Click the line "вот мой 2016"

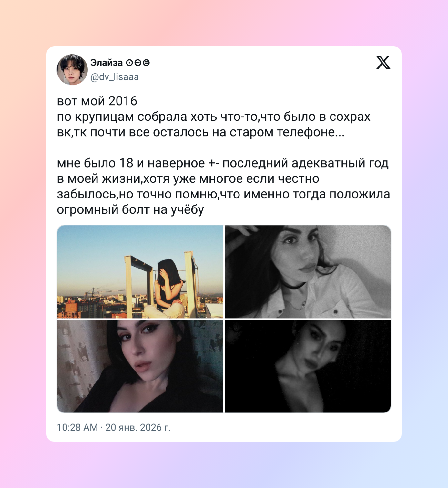(x=97, y=101)
